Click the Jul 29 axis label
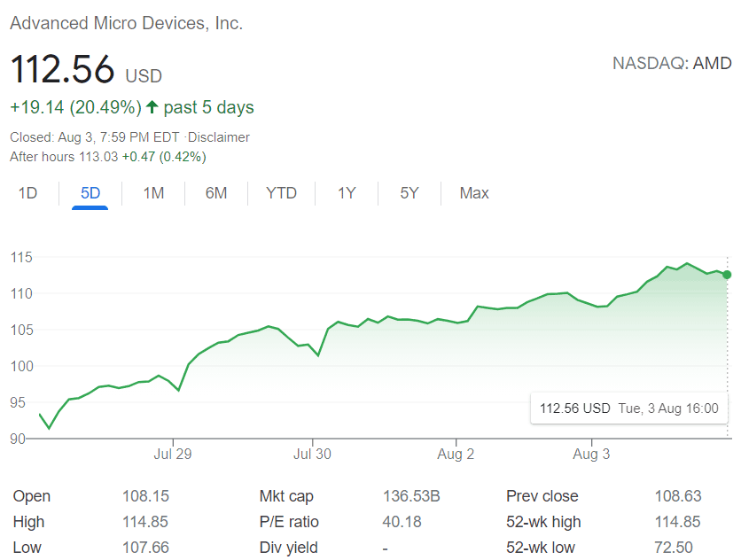This screenshot has height=560, width=741. click(173, 455)
